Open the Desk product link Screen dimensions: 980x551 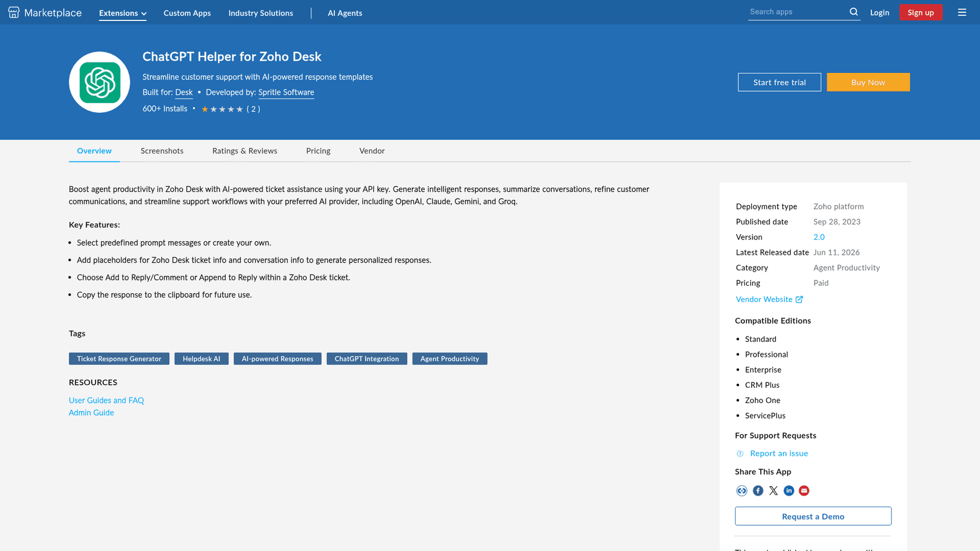coord(184,92)
